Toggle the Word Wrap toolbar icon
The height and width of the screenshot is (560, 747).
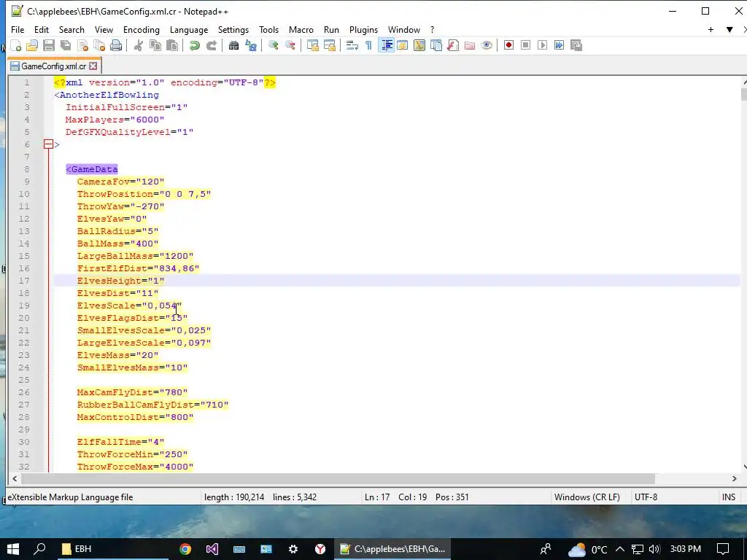click(352, 45)
